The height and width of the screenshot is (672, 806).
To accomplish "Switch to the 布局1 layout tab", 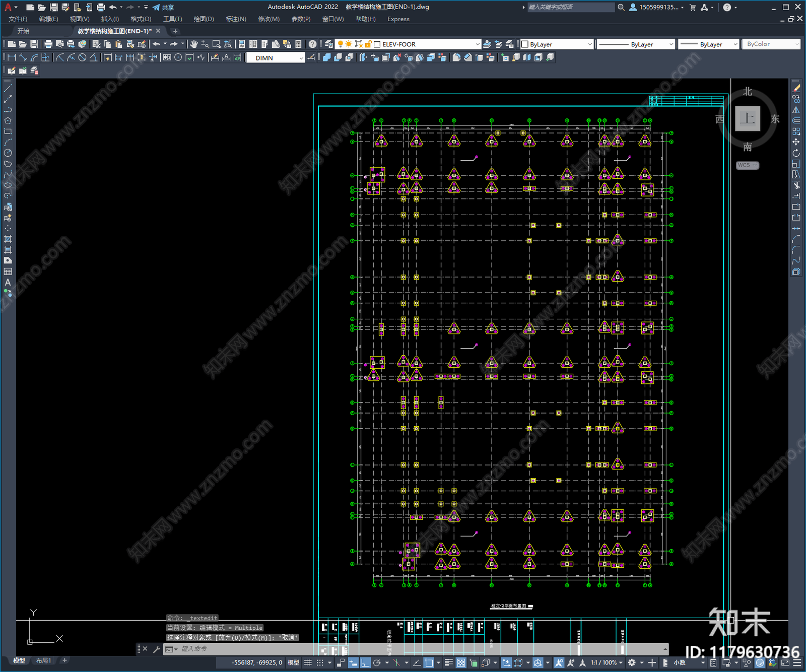I will pos(43,660).
